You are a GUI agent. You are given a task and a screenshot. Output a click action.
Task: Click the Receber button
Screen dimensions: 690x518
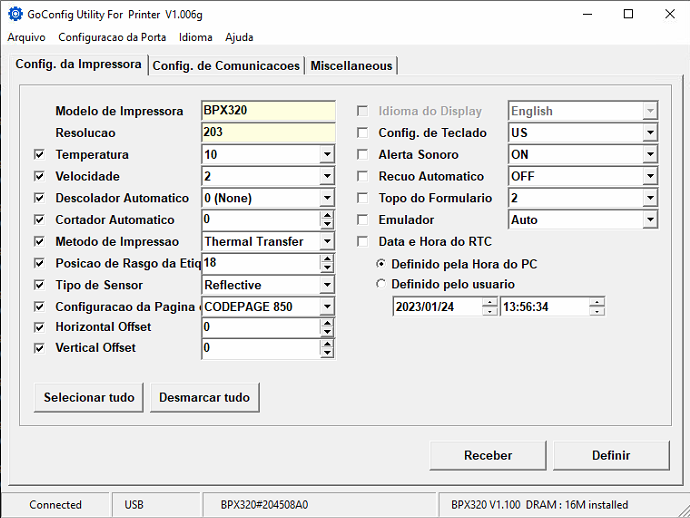point(488,456)
